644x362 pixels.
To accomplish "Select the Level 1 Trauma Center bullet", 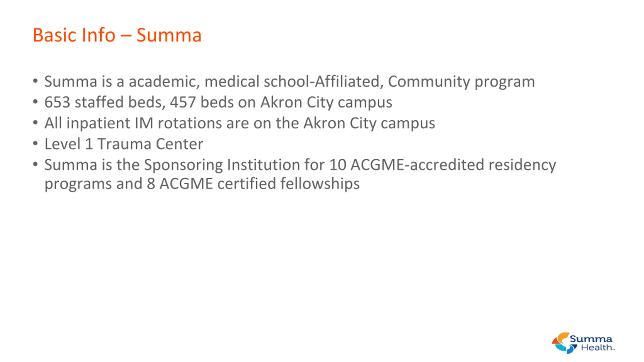I will pyautogui.click(x=124, y=144).
